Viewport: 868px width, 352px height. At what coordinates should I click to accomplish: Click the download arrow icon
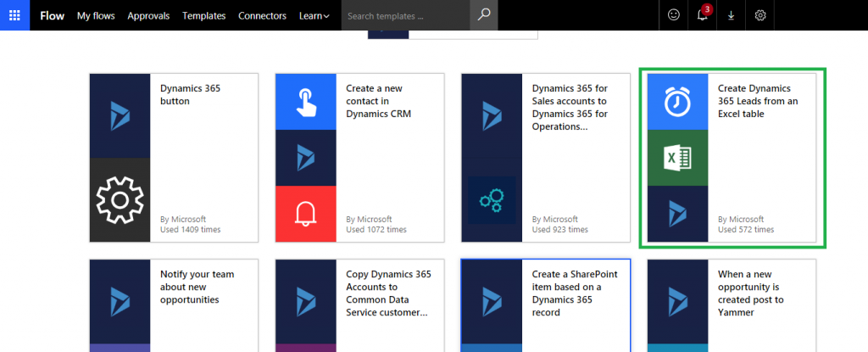tap(732, 15)
